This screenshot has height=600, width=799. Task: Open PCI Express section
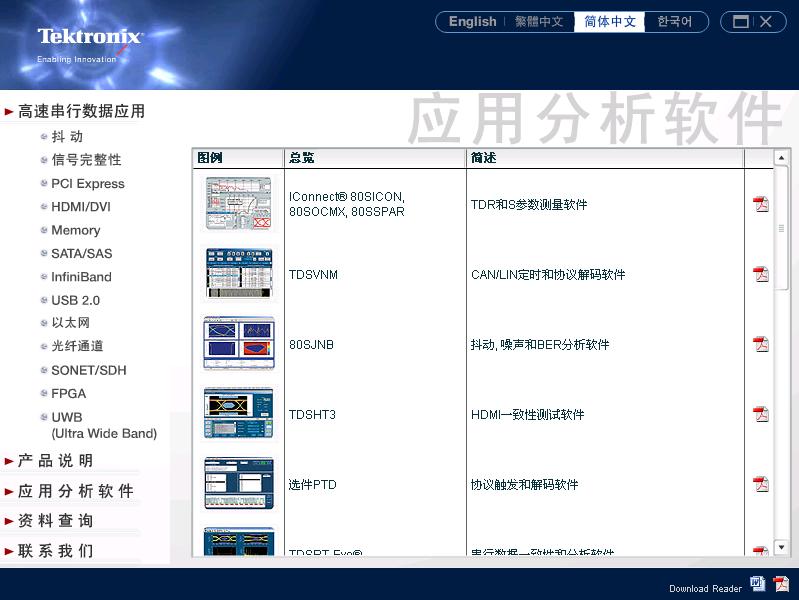[88, 184]
